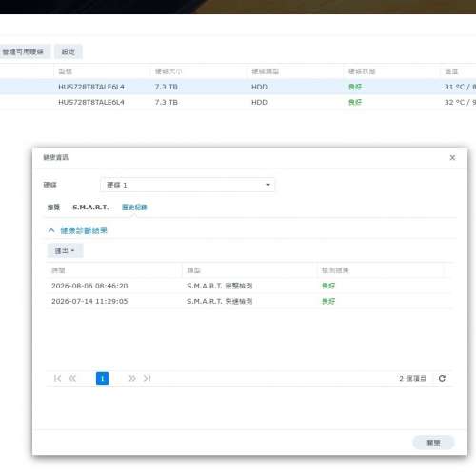Click 設定 settings button in background toolbar

[69, 51]
